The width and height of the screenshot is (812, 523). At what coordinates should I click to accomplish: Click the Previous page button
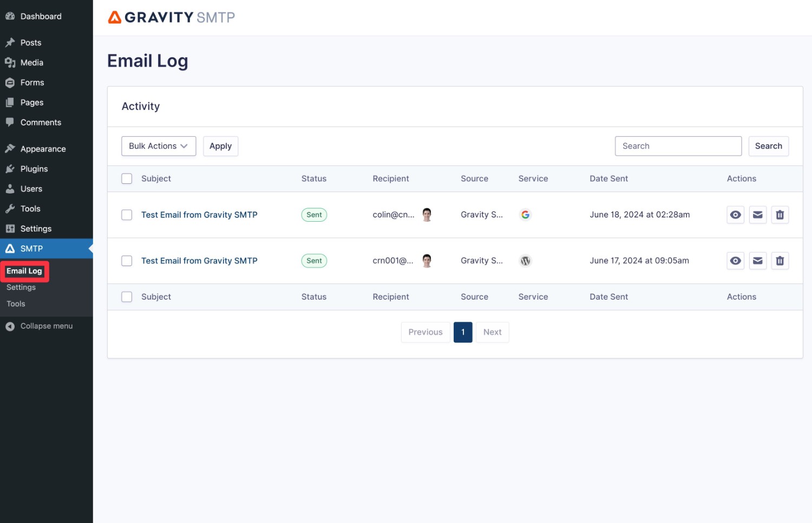[425, 332]
